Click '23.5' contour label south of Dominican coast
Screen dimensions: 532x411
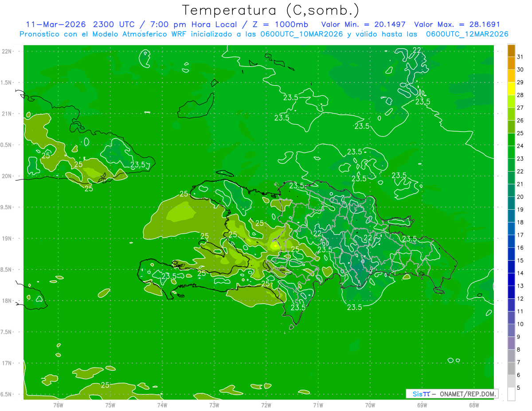354,307
